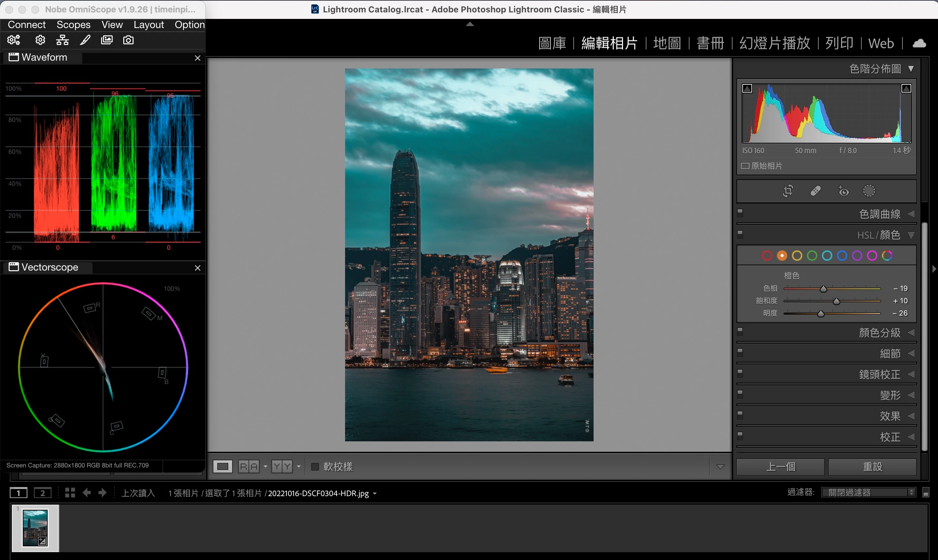Click the OmniScope camera snapshot icon
This screenshot has width=938, height=560.
pyautogui.click(x=128, y=40)
